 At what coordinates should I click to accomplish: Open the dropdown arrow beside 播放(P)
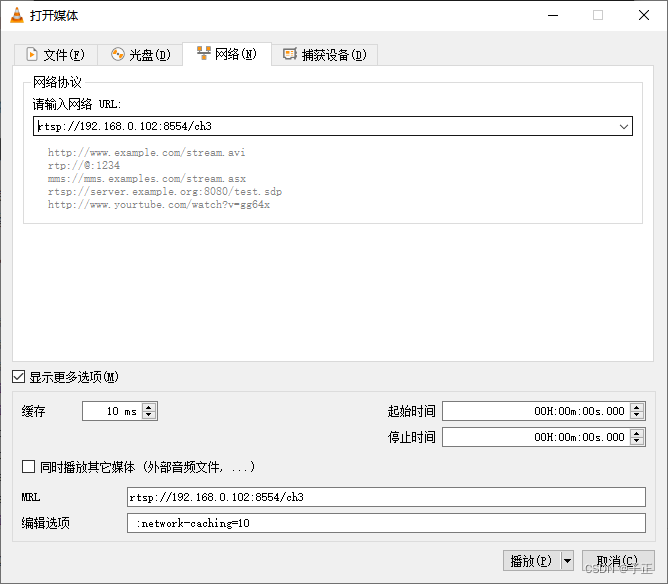567,561
